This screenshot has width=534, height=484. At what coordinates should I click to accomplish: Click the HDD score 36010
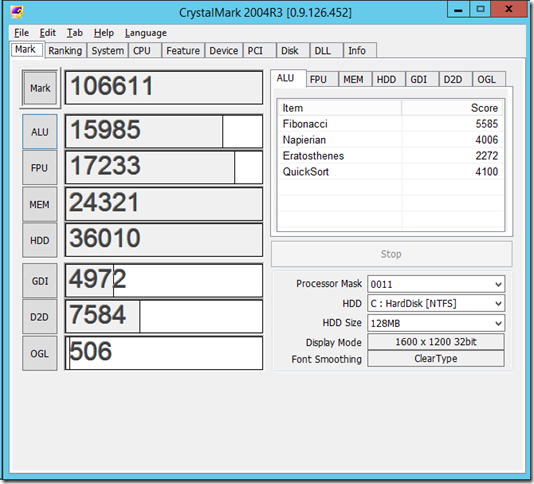coord(164,240)
